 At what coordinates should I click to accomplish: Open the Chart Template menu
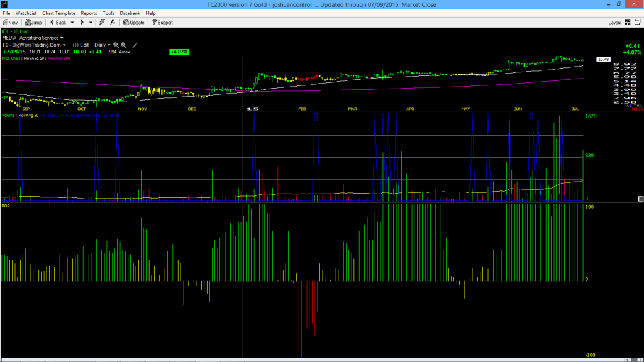click(x=58, y=13)
